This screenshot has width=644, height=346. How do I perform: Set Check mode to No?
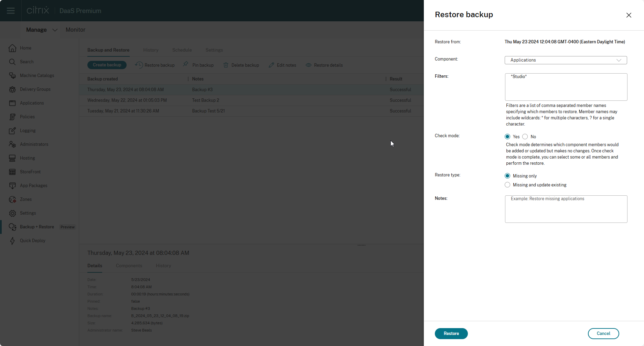[525, 137]
